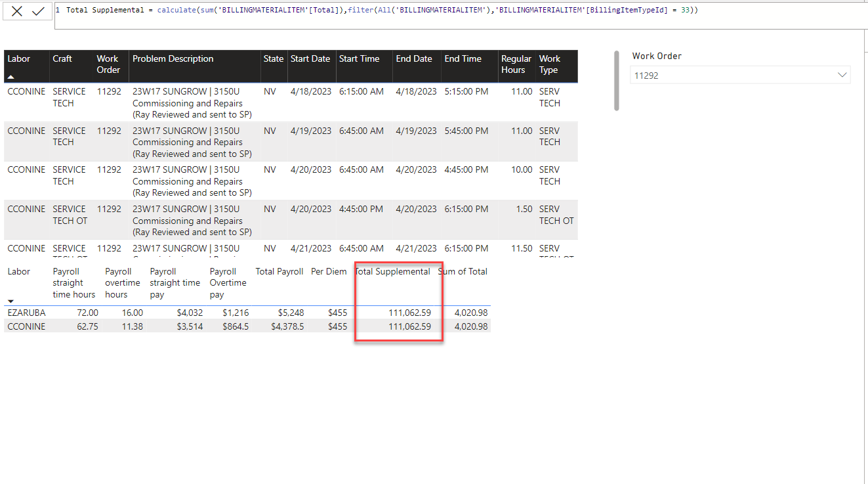Select the 1.50 regular hours cell
This screenshot has width=868, height=484.
(524, 209)
